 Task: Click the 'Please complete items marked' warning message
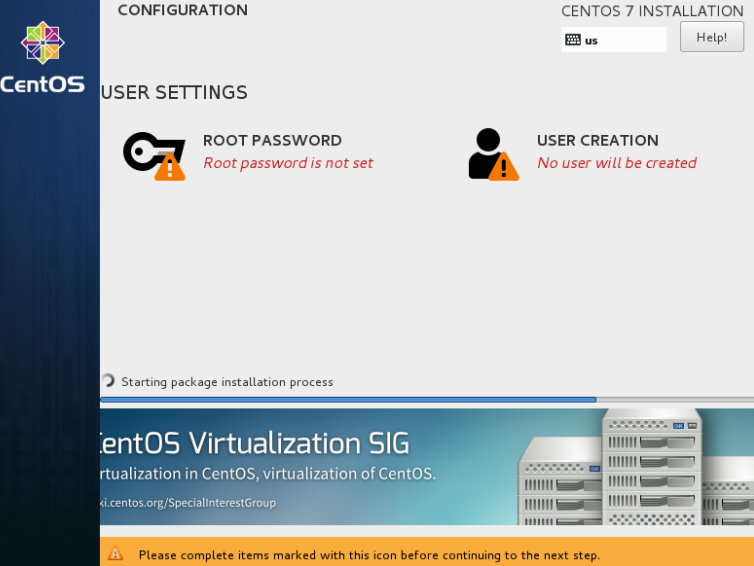click(369, 555)
